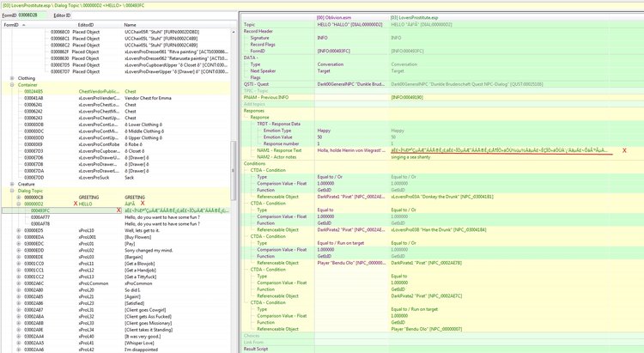This screenshot has height=353, width=644.
Task: Select the xLoversProSuck Sack row
Action: click(x=116, y=178)
